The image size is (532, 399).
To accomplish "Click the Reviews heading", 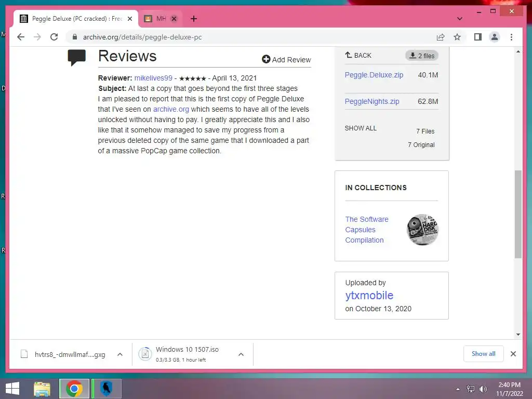I will (x=127, y=56).
